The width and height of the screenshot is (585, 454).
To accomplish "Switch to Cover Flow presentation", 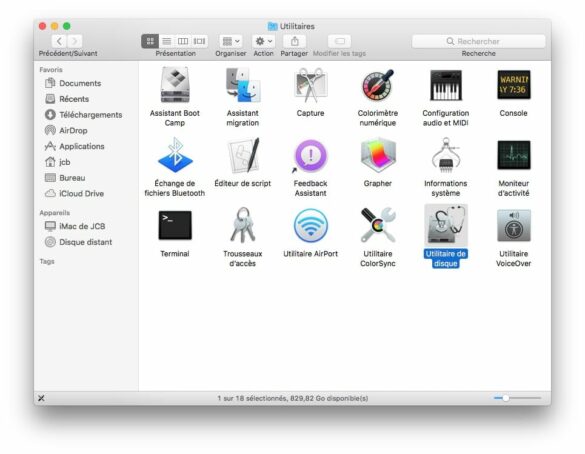I will click(x=200, y=41).
